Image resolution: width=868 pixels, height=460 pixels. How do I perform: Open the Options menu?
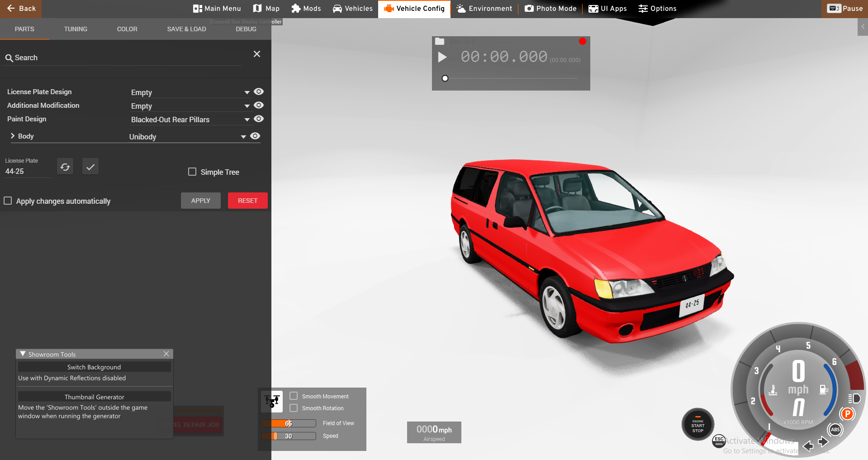pyautogui.click(x=658, y=9)
